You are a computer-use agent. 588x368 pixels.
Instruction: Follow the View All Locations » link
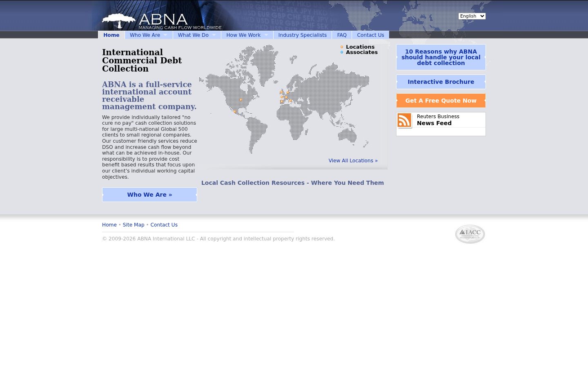coord(353,161)
